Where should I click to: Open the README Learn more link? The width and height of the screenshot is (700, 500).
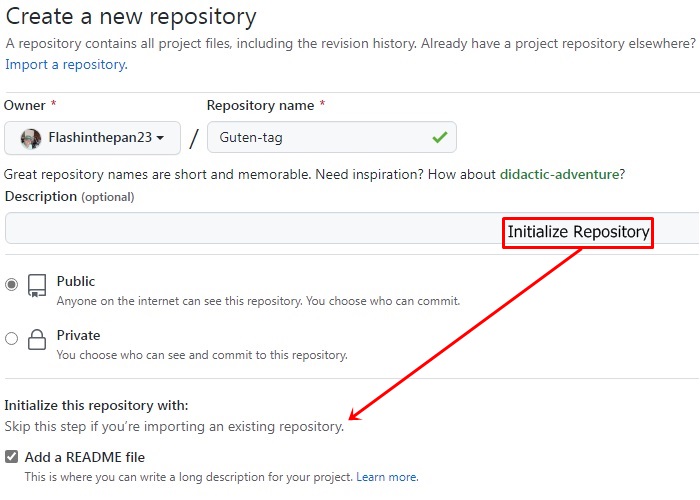coord(387,477)
